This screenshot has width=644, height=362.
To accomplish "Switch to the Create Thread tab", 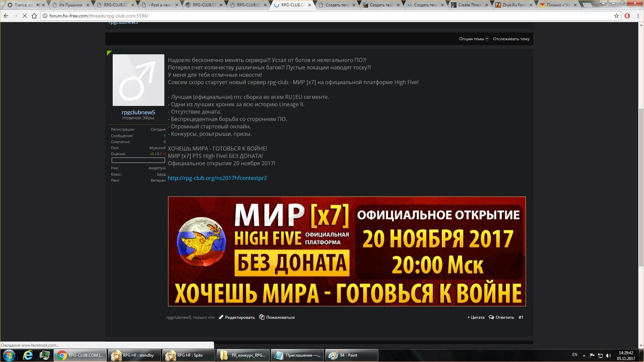I will point(470,5).
